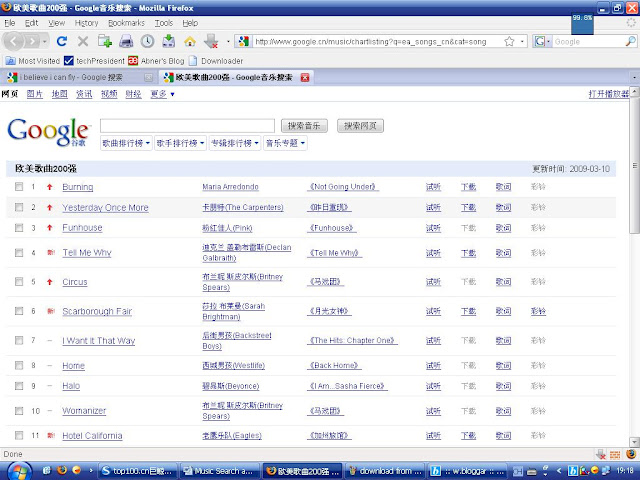
Task: Open the Burning song link
Action: (x=78, y=187)
